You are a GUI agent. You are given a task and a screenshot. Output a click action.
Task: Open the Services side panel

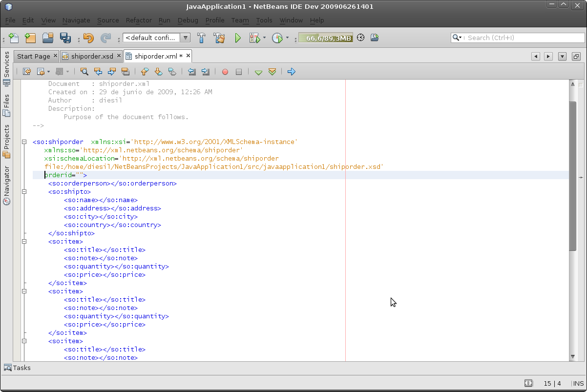click(x=7, y=69)
